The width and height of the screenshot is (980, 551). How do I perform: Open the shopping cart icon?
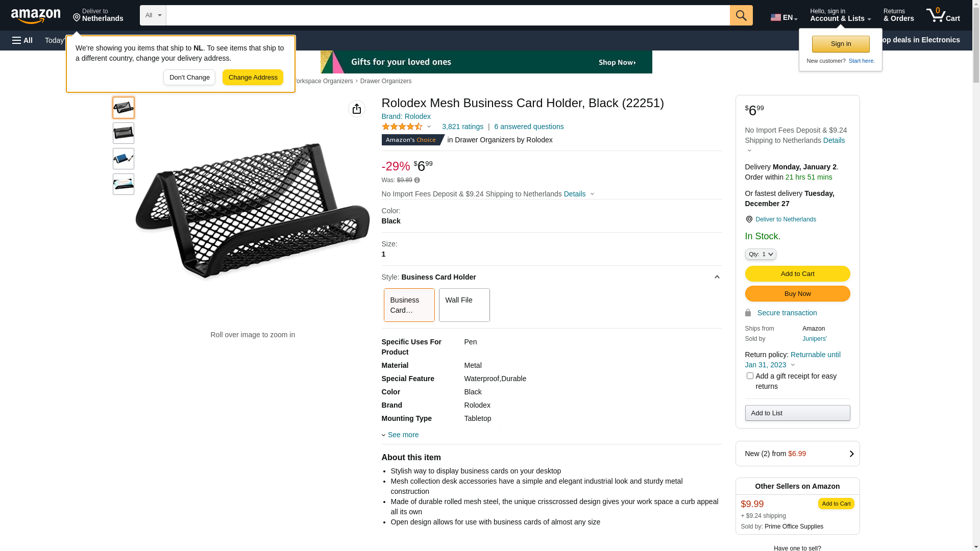click(943, 15)
